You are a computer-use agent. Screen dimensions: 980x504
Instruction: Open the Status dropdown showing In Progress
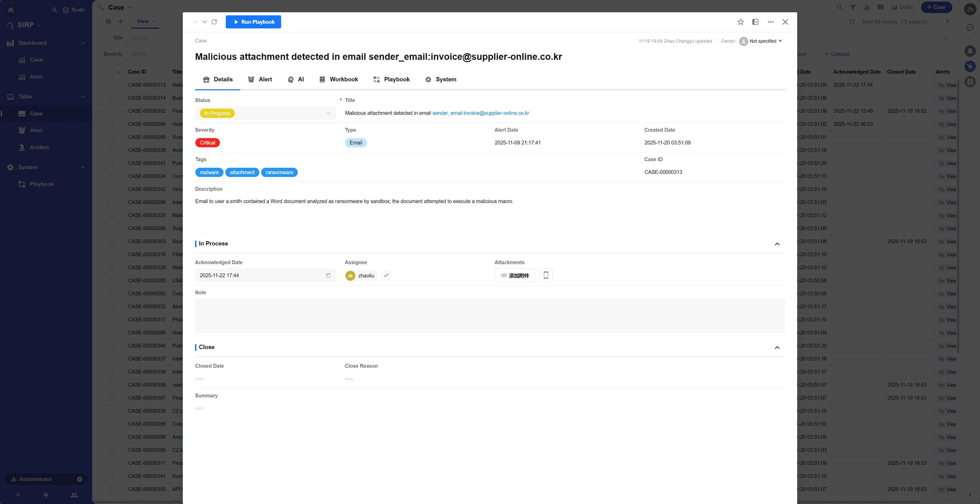[265, 113]
